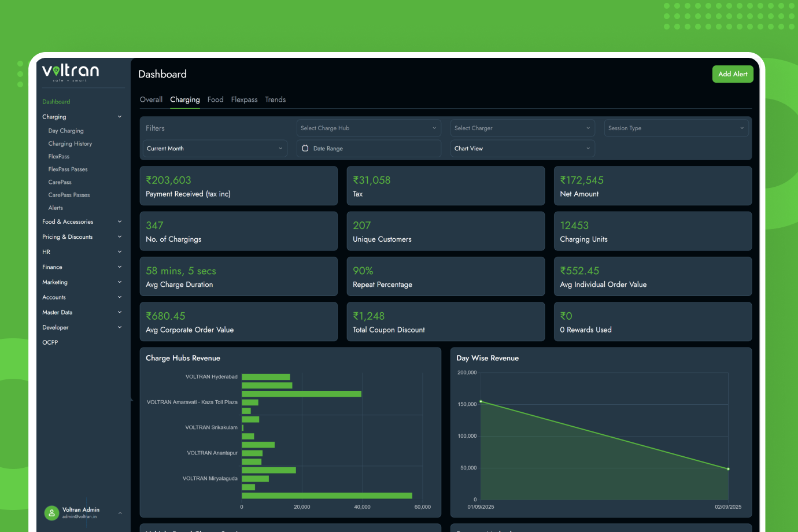Screen dimensions: 798x532
Task: Expand the Voltran Admin profile chevron
Action: click(120, 513)
